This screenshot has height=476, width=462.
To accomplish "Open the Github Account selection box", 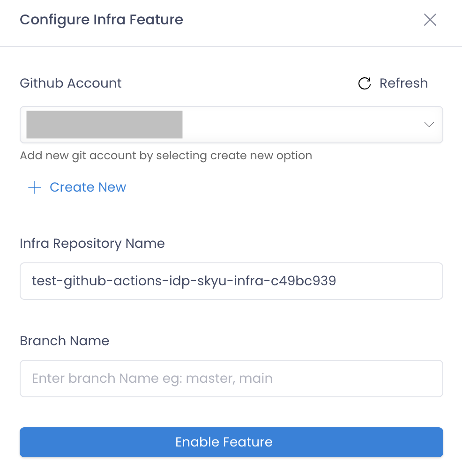I will 231,125.
